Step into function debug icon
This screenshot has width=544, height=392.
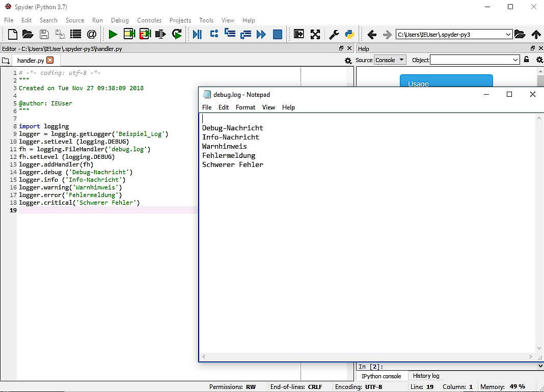(230, 34)
